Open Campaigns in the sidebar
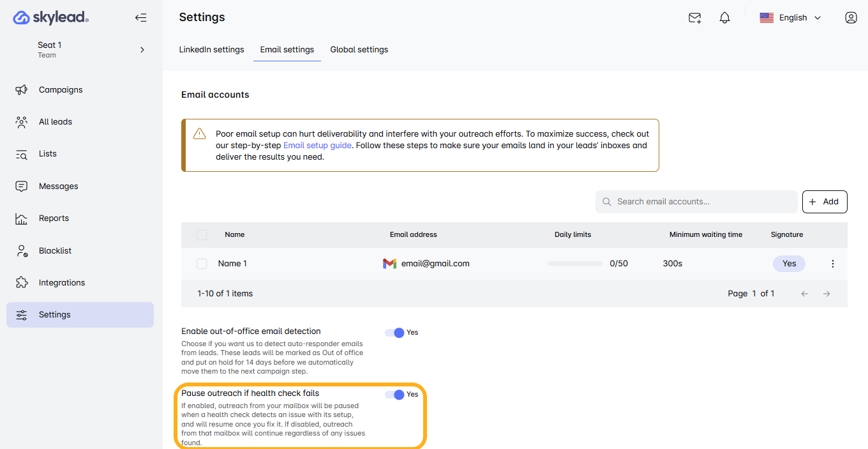This screenshot has height=449, width=868. coord(80,90)
